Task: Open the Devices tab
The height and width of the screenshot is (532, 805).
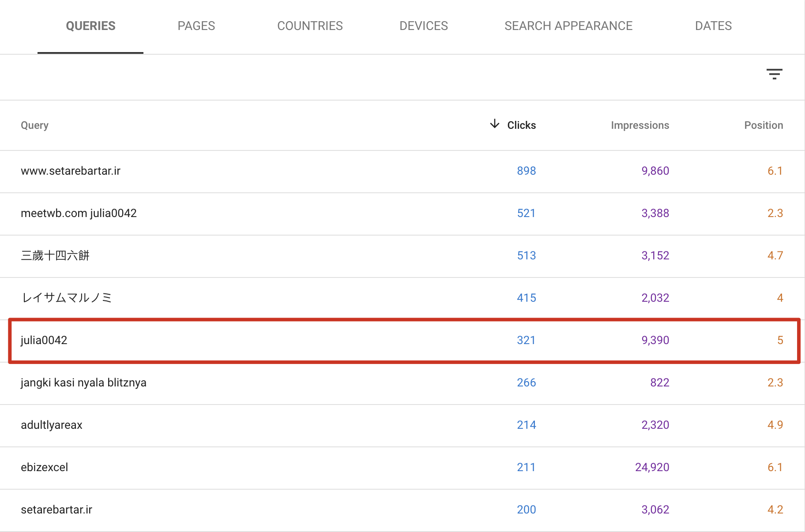Action: pyautogui.click(x=423, y=26)
